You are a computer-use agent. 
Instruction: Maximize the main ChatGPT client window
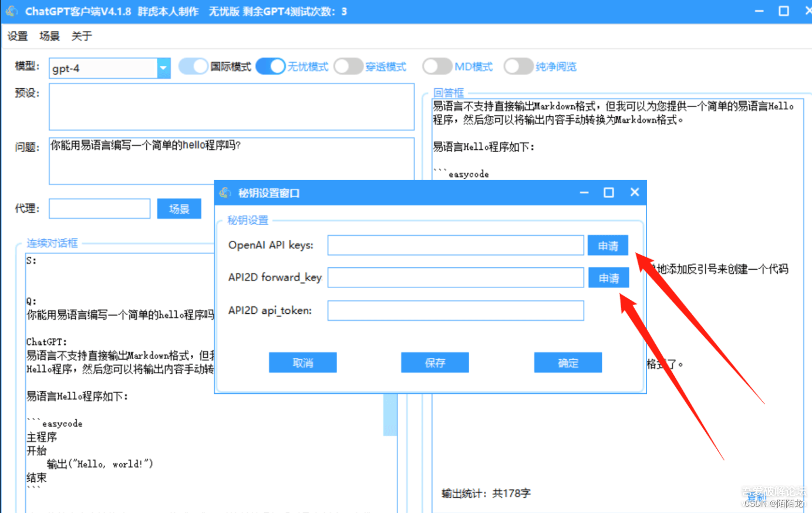[x=784, y=11]
